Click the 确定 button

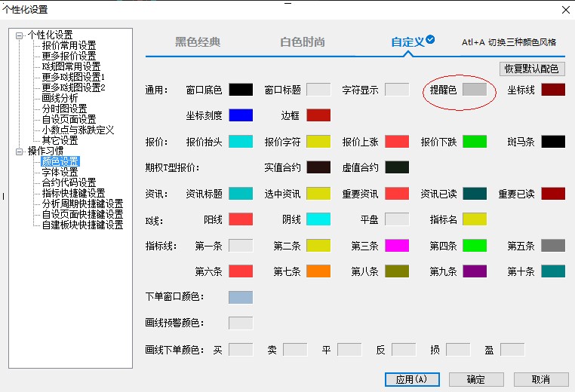click(x=475, y=379)
